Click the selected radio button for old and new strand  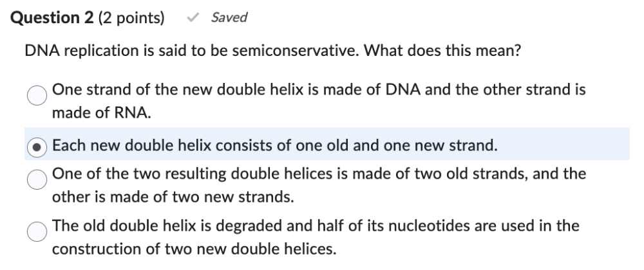(x=37, y=146)
